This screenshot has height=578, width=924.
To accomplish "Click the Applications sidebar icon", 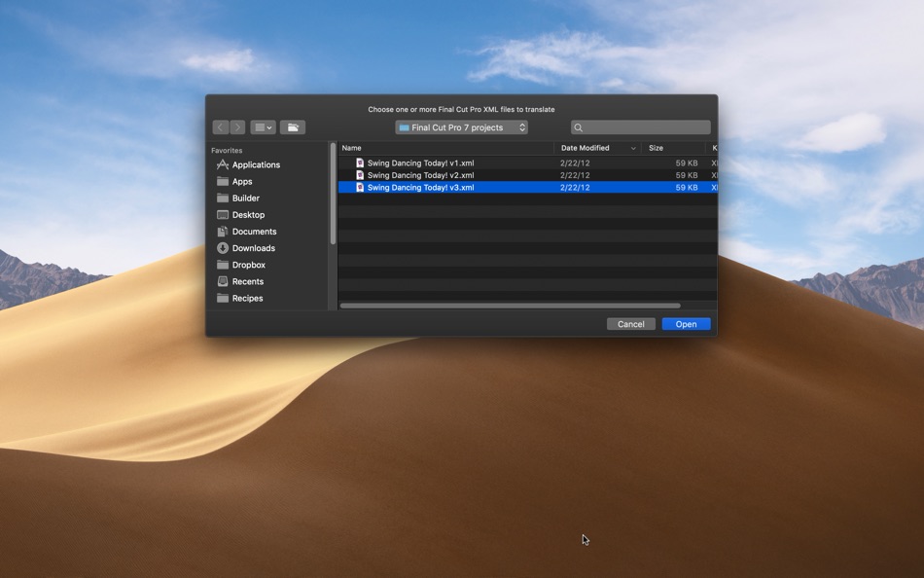I will [x=223, y=164].
